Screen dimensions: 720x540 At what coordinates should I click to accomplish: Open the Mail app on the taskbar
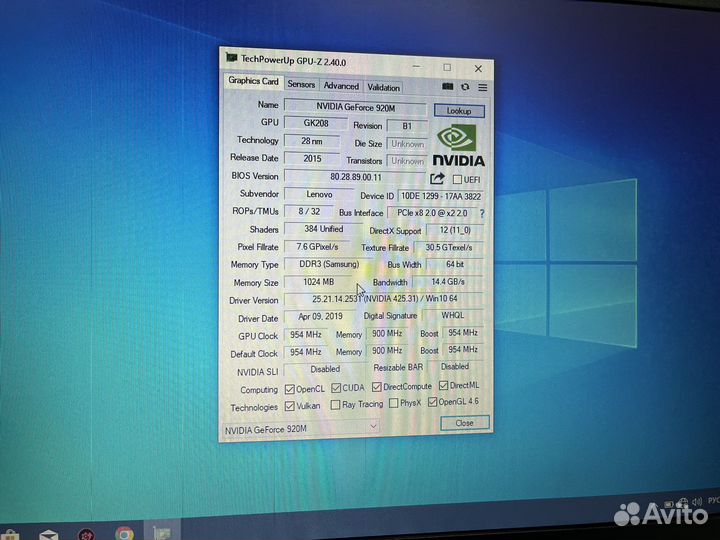[x=48, y=535]
